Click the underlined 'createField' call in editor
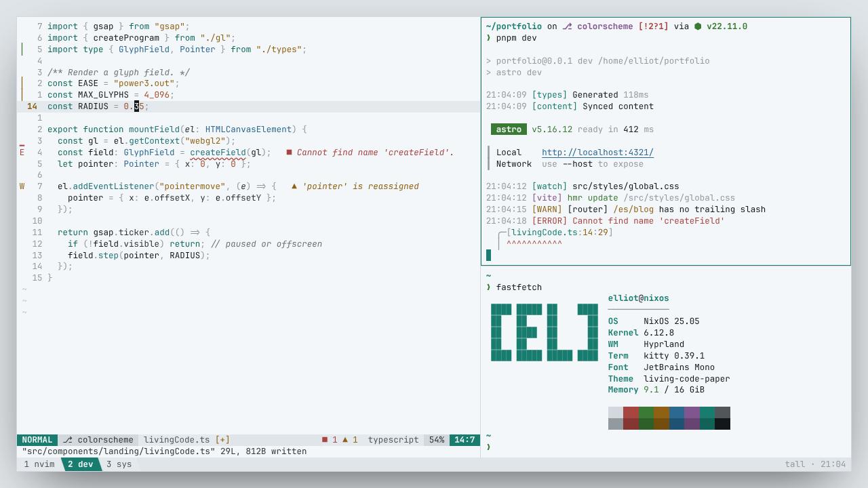This screenshot has height=488, width=868. (x=218, y=152)
